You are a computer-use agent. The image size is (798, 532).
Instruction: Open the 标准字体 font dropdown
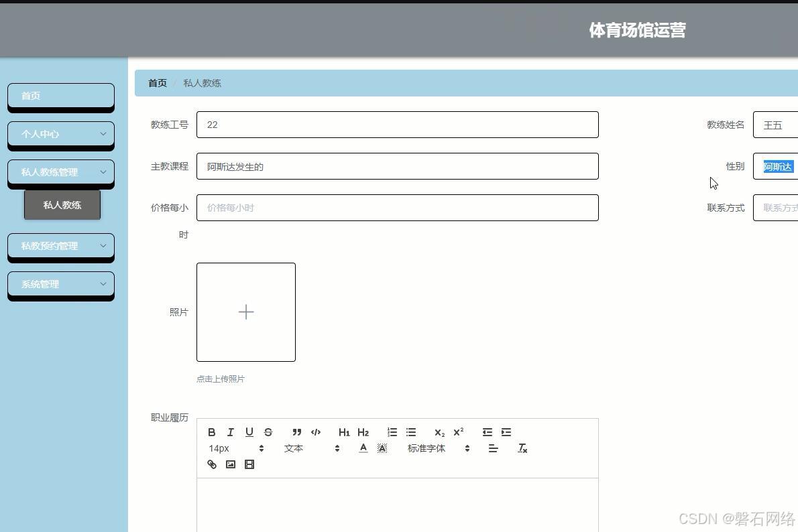pyautogui.click(x=438, y=448)
